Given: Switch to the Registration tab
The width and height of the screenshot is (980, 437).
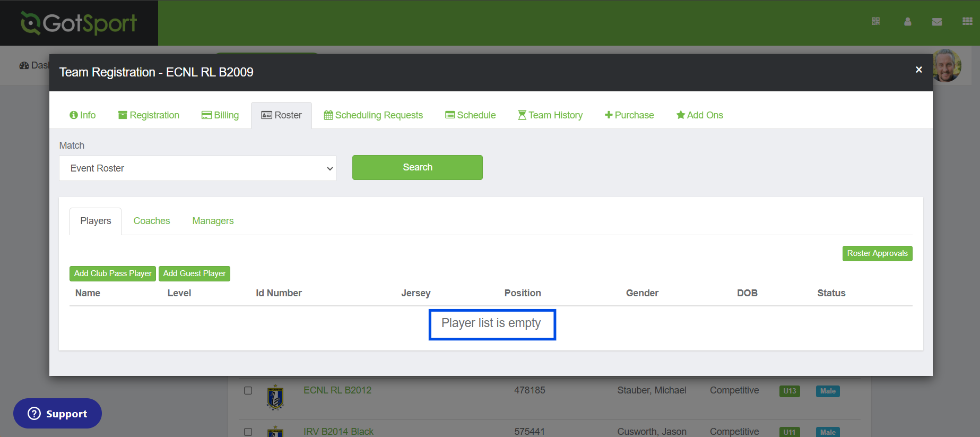Looking at the screenshot, I should [149, 115].
